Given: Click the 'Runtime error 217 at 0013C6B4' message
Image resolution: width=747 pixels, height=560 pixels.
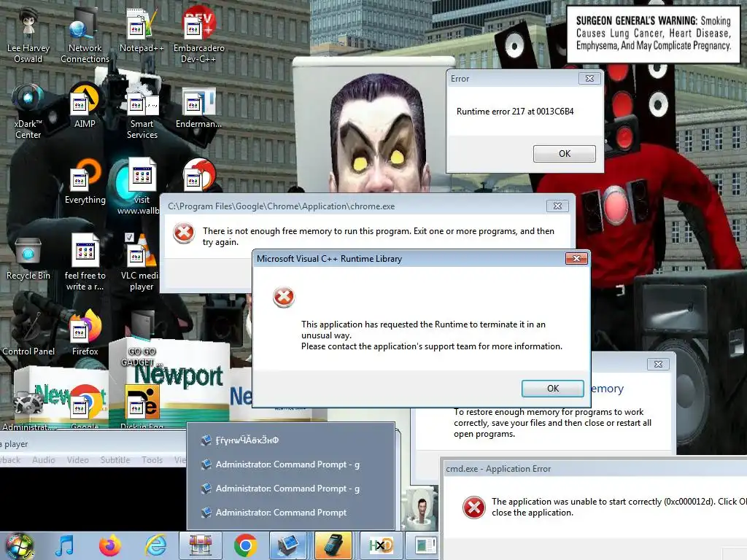Looking at the screenshot, I should (515, 112).
